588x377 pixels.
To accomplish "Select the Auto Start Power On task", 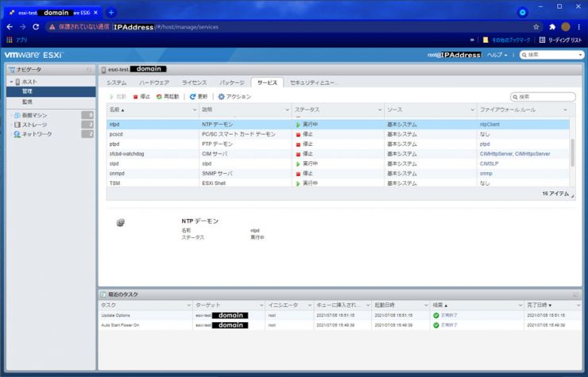I will pos(340,325).
